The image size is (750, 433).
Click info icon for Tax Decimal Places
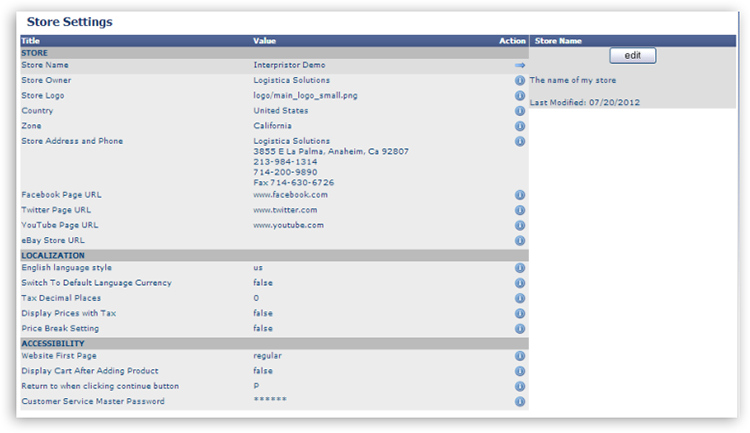[520, 299]
